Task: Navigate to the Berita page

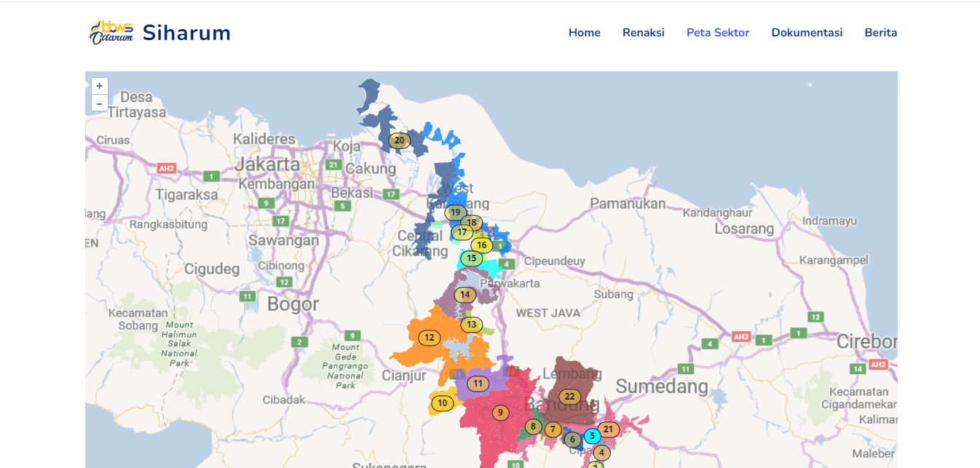Action: 880,33
